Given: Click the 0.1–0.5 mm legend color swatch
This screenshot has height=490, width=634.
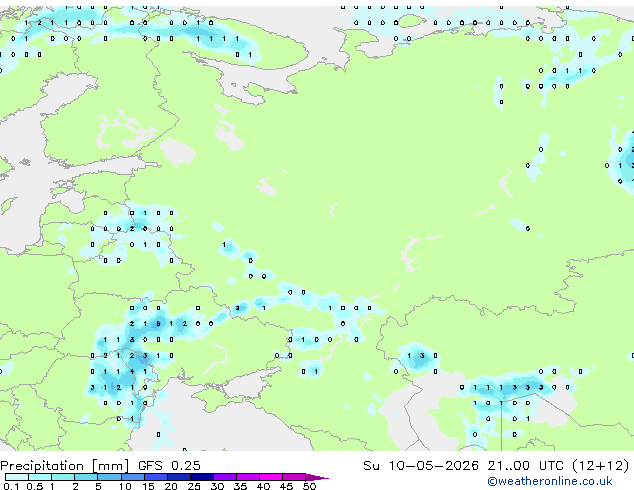Looking at the screenshot, I should pyautogui.click(x=17, y=477).
